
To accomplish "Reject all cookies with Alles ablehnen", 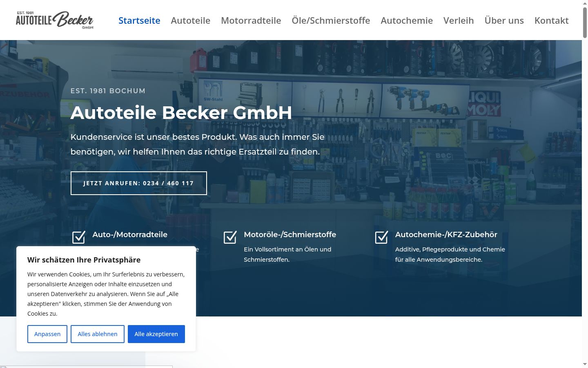I will 98,334.
